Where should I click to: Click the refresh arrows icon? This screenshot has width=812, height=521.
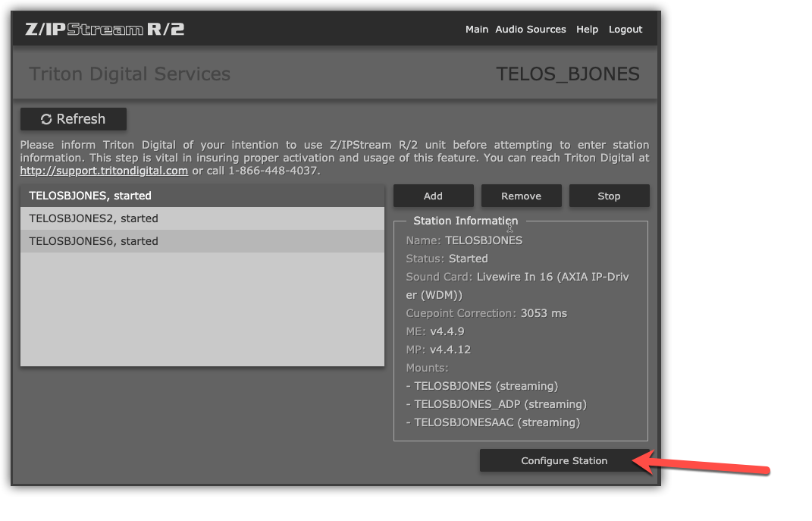pos(46,119)
